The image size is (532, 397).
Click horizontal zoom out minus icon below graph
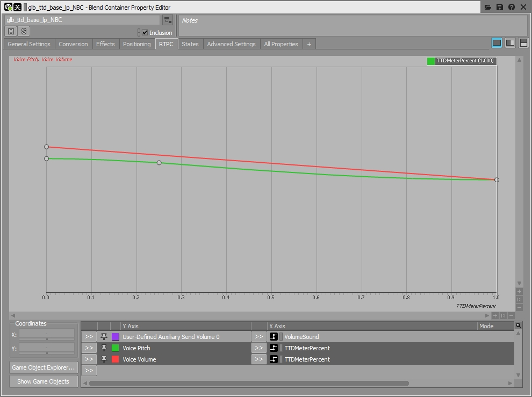pos(511,315)
